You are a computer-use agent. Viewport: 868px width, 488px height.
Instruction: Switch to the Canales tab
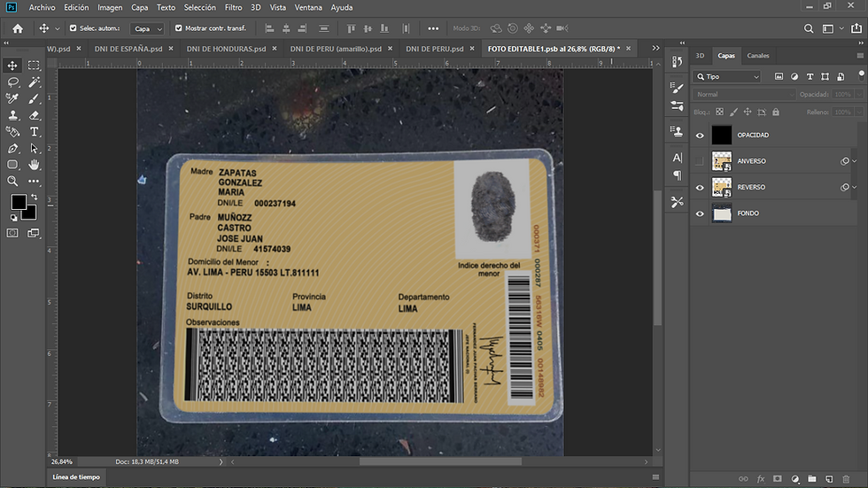(758, 55)
